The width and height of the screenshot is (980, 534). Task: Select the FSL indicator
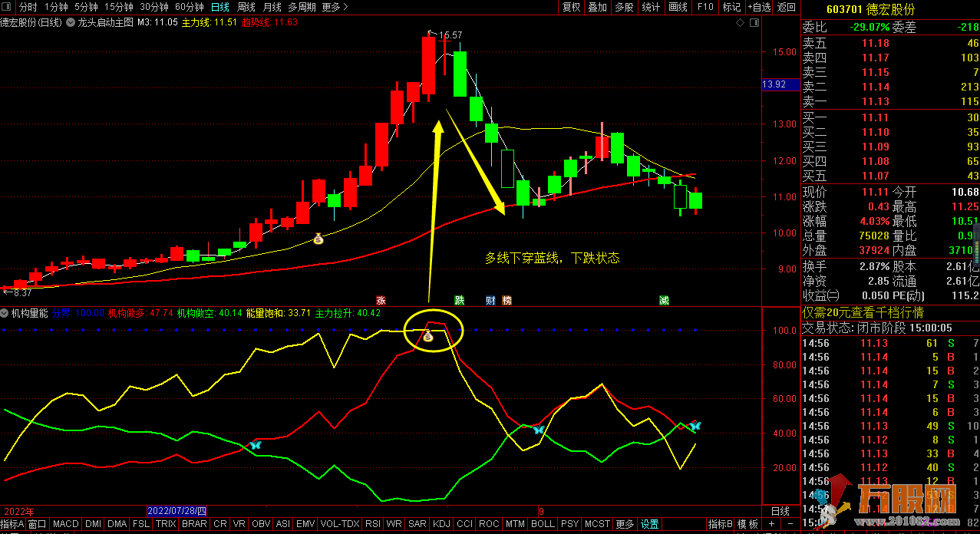click(x=141, y=524)
